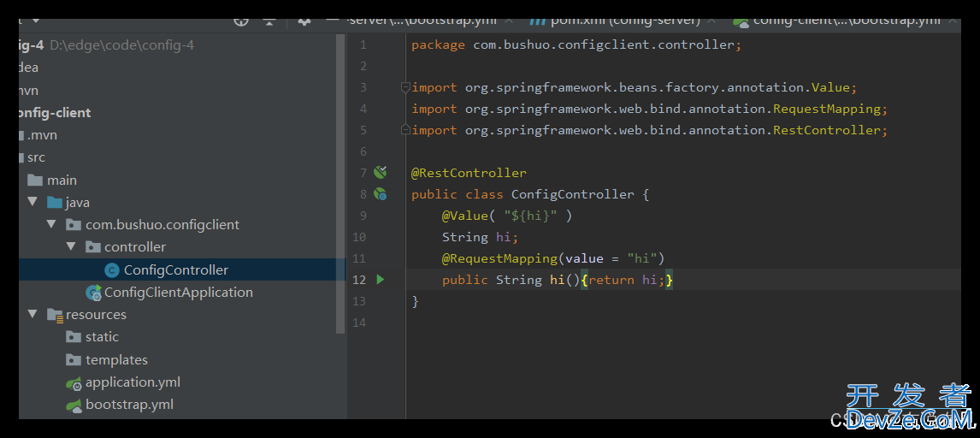
Task: Click the ConfigClientApplication Spring Boot icon
Action: tap(94, 293)
